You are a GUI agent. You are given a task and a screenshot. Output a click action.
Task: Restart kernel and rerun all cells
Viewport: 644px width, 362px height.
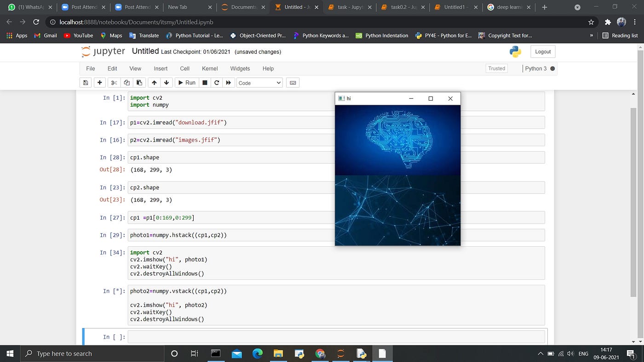(229, 83)
